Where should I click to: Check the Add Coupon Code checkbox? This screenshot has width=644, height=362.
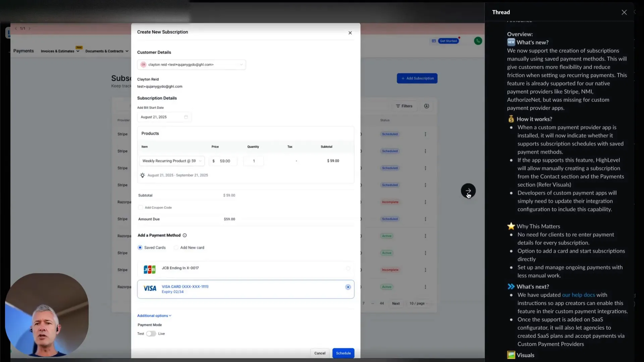(141, 208)
